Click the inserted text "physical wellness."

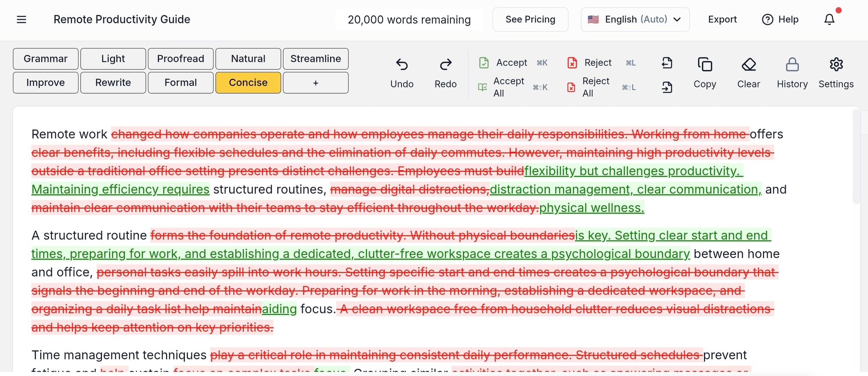coord(592,208)
